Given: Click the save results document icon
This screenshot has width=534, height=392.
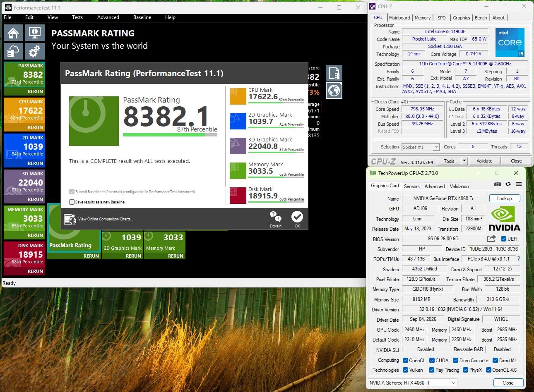Looking at the screenshot, I should (334, 73).
